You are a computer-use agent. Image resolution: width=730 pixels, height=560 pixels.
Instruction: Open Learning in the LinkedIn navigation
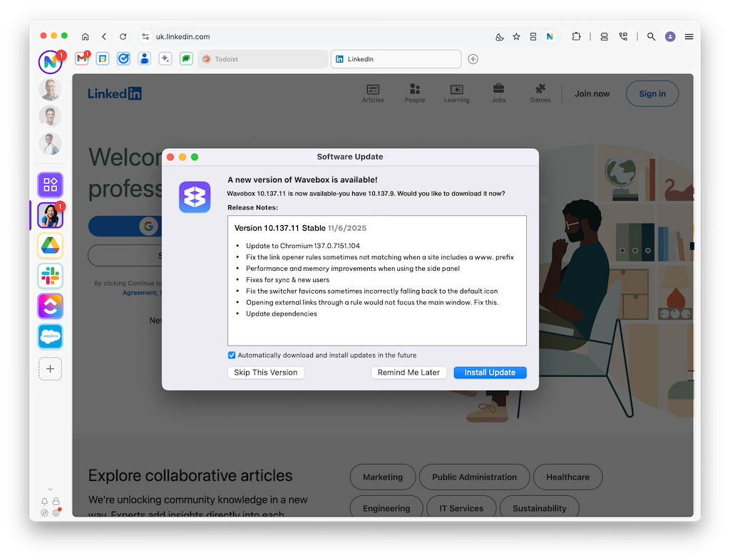point(457,93)
